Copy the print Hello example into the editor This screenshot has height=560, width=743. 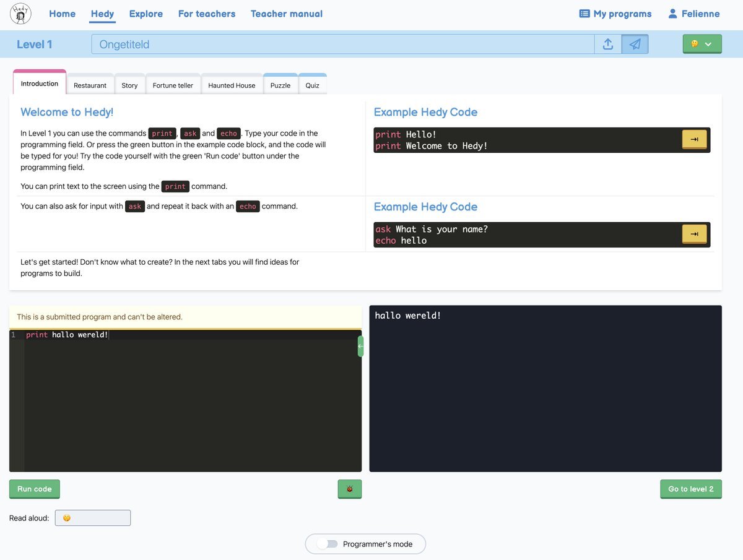[x=694, y=140]
